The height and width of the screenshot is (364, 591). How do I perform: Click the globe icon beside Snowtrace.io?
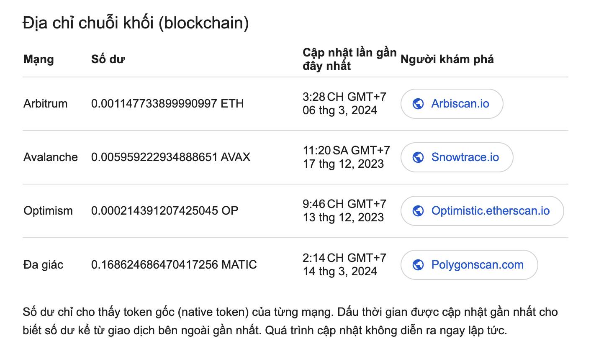(x=418, y=157)
